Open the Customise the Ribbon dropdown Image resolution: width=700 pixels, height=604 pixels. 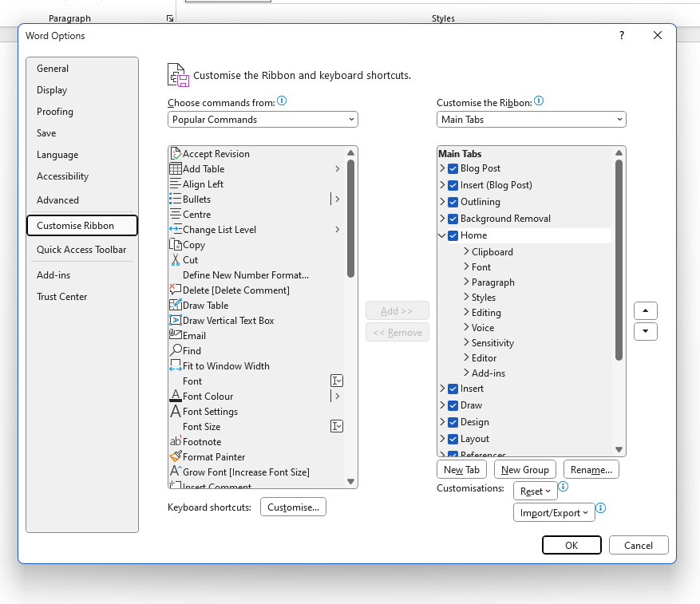pos(532,120)
